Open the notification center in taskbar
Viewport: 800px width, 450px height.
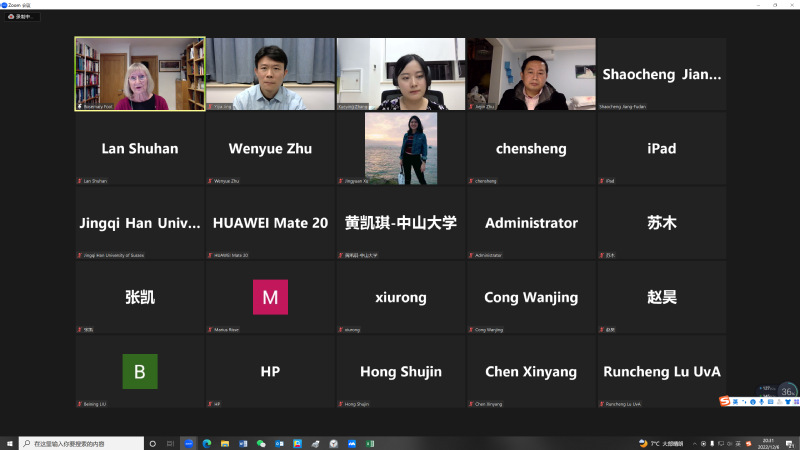coord(789,443)
